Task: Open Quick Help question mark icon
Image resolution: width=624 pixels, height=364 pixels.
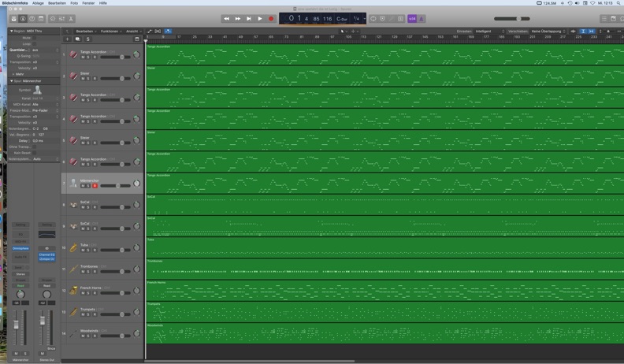Action: pyautogui.click(x=32, y=19)
